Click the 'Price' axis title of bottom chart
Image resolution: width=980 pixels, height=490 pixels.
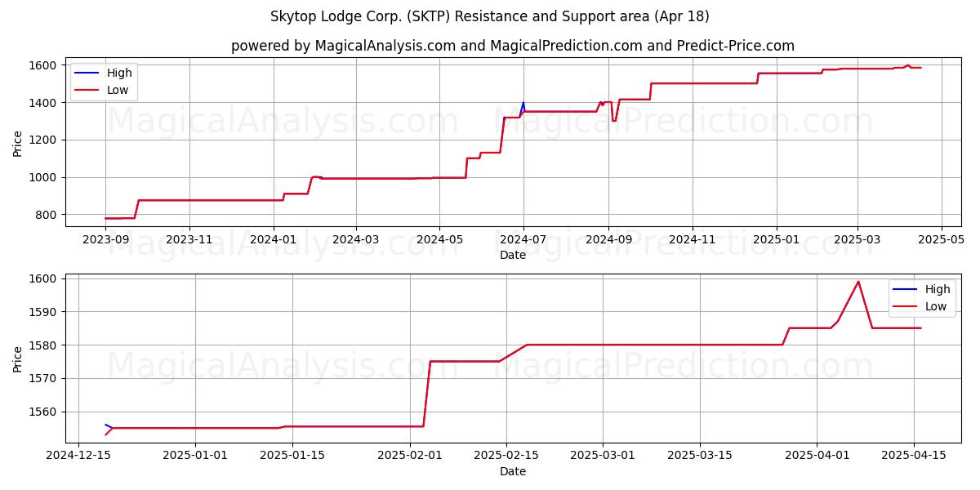pos(18,358)
